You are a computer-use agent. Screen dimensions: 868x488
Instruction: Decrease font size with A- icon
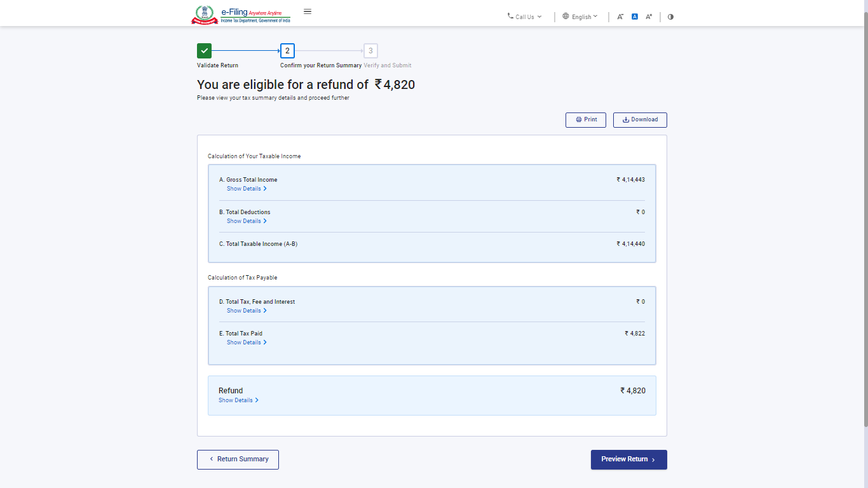(x=620, y=17)
